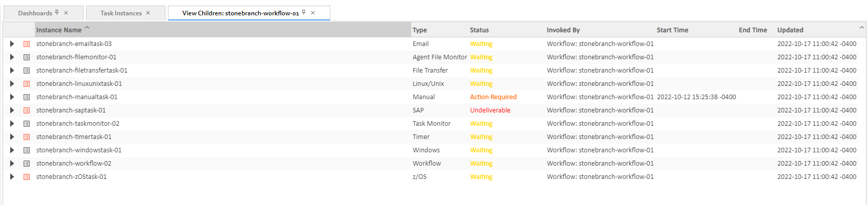Click the details icon beside stonebranch-workflow-02
This screenshot has width=868, height=205.
point(27,164)
